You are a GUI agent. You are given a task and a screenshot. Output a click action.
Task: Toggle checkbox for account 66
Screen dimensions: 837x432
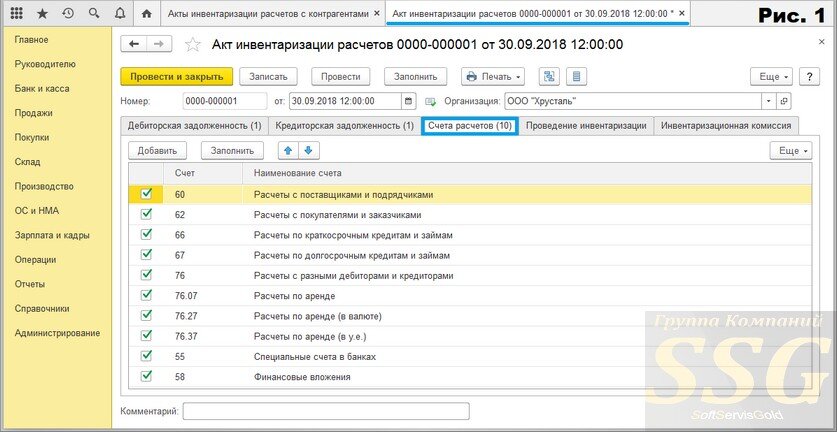click(x=146, y=235)
